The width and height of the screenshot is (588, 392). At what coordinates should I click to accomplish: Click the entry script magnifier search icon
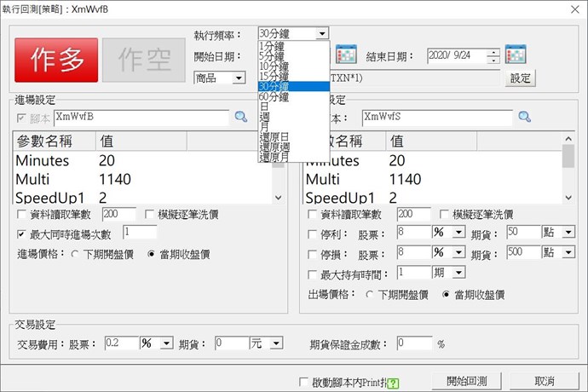(x=240, y=116)
